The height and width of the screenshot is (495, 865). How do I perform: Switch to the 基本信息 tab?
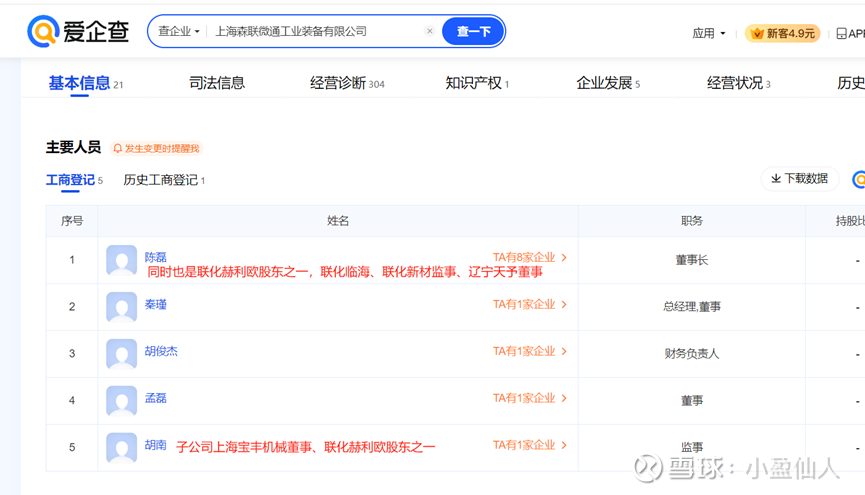(86, 83)
